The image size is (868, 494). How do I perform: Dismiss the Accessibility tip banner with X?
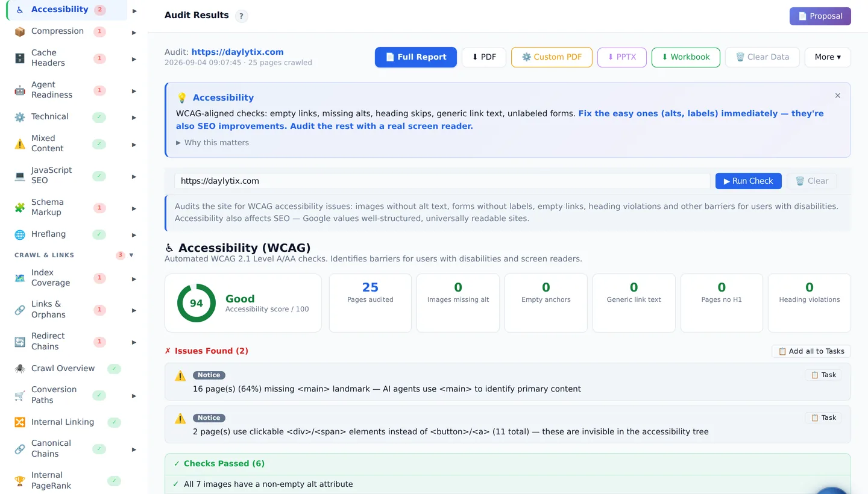coord(837,96)
